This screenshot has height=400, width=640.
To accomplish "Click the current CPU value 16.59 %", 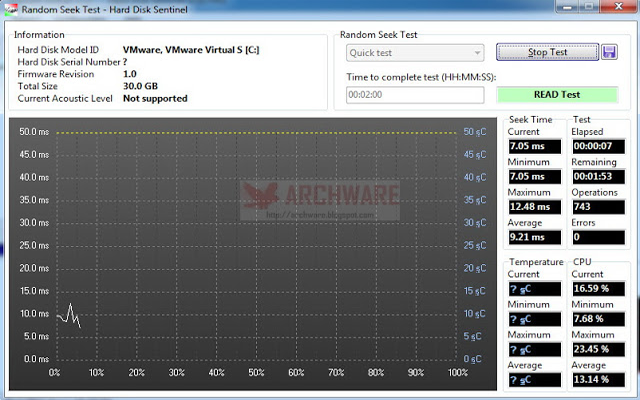I will coord(598,289).
